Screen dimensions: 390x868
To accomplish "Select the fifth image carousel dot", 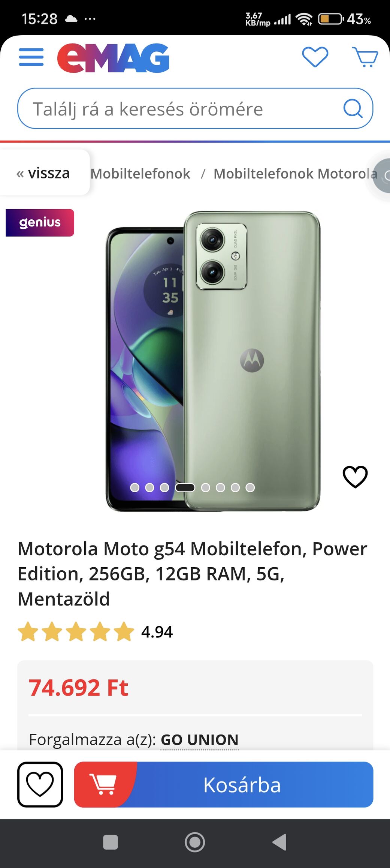I will click(x=205, y=487).
